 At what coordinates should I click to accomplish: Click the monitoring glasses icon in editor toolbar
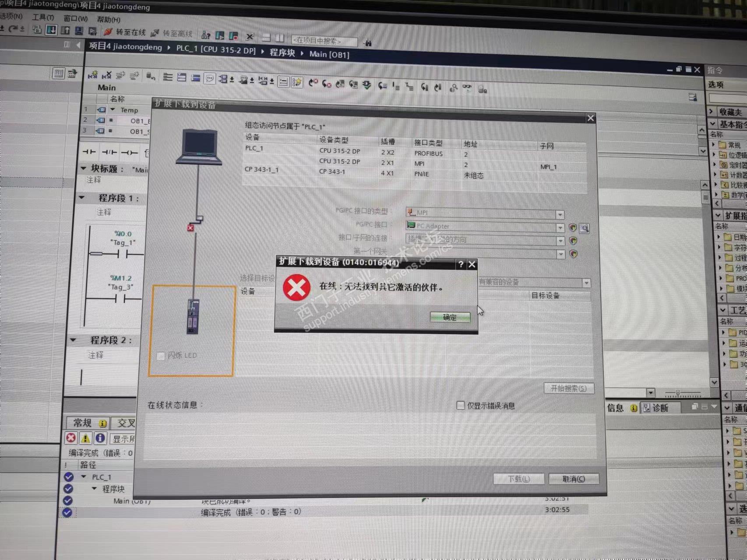[467, 88]
